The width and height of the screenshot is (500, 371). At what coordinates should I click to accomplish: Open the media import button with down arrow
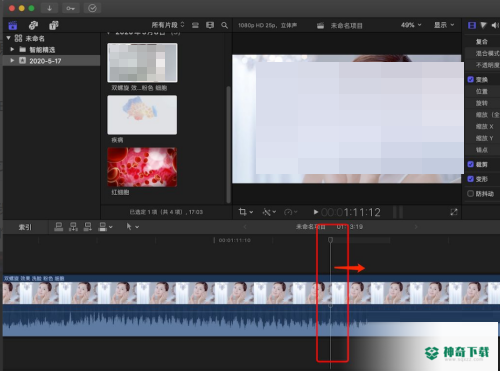[49, 8]
